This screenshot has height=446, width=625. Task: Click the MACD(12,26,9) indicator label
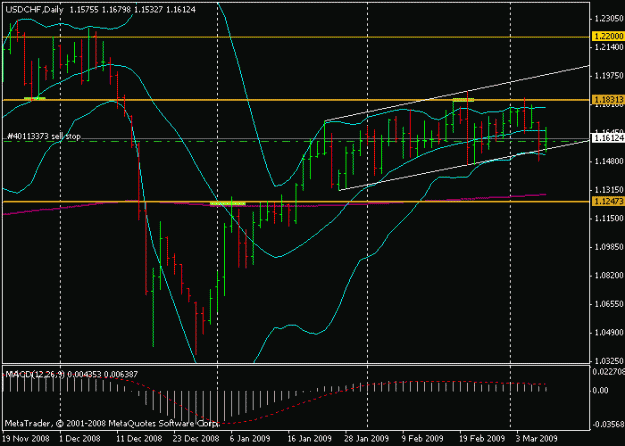(34, 375)
